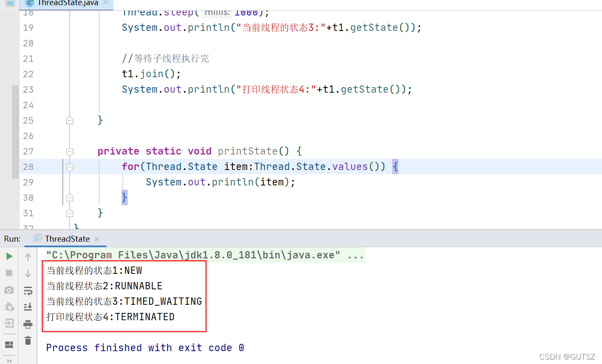The height and width of the screenshot is (364, 602).
Task: Click the fold end marker on line 30
Action: click(70, 198)
